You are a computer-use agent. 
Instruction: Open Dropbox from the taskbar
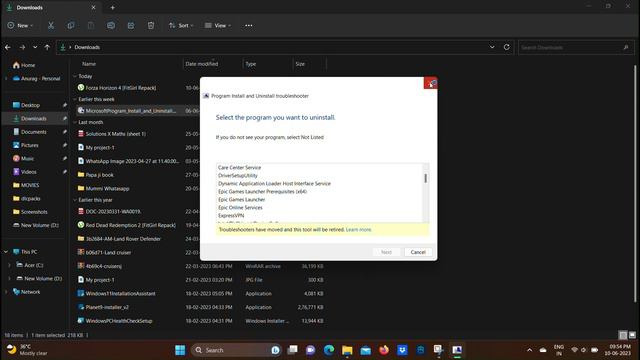pyautogui.click(x=402, y=350)
